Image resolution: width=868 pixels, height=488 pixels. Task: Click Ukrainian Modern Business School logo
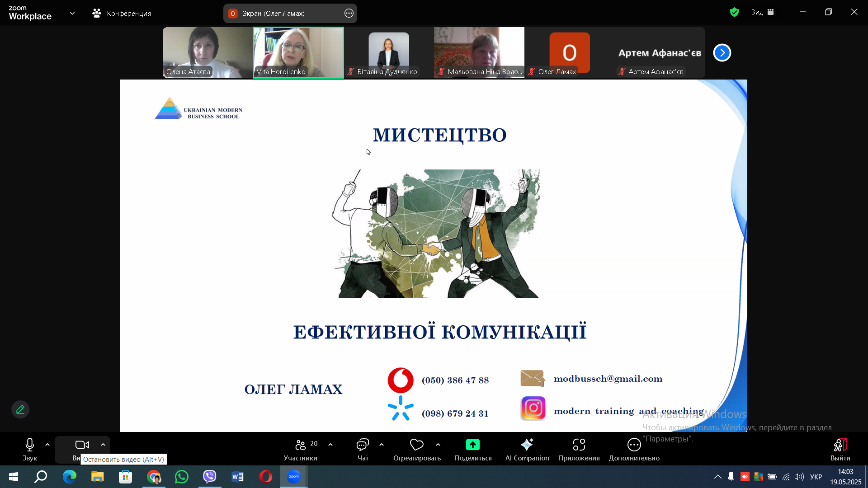pyautogui.click(x=198, y=108)
